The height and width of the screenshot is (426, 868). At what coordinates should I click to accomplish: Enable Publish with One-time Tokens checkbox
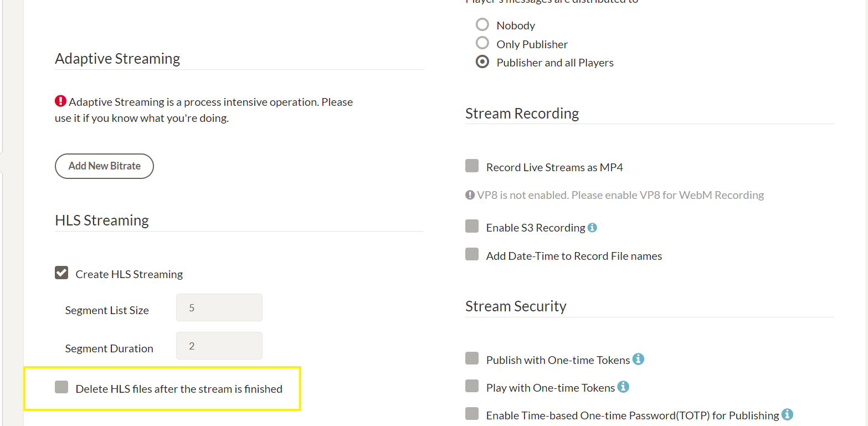click(472, 358)
